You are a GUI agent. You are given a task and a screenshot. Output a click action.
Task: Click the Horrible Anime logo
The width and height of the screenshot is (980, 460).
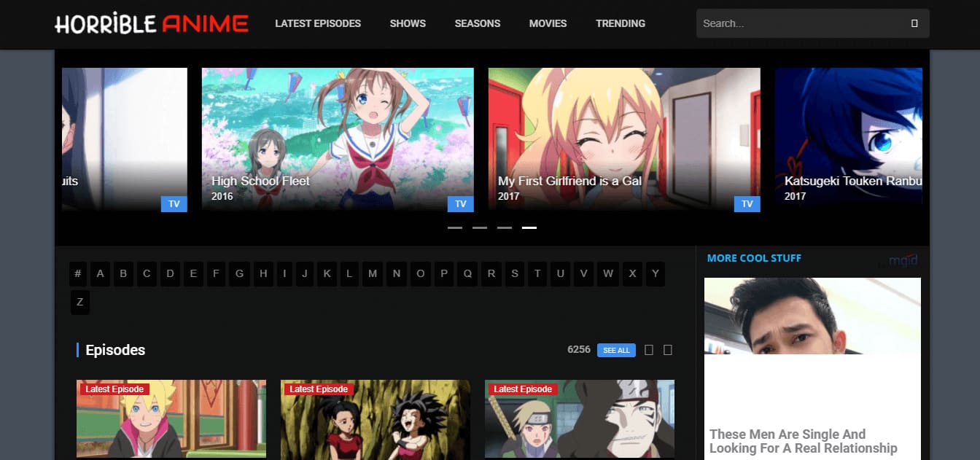(152, 23)
